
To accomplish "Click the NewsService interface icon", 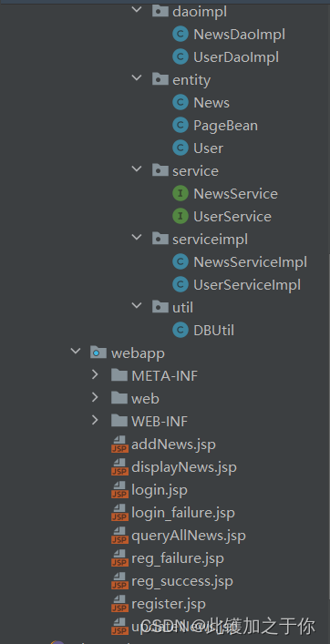I will [x=180, y=193].
